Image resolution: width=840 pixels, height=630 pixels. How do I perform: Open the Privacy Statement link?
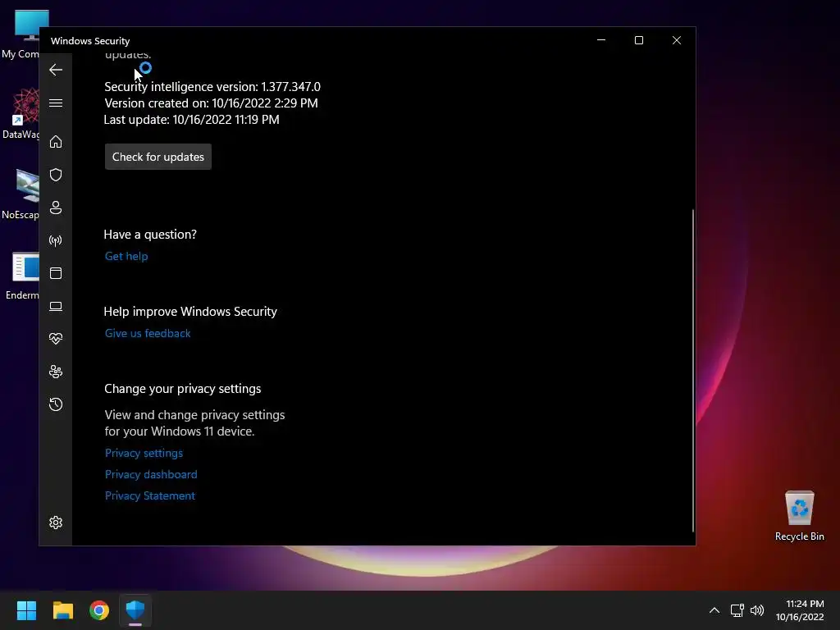point(150,495)
